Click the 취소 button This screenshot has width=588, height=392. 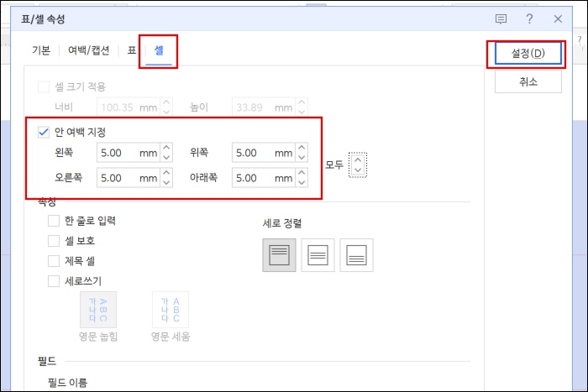tap(528, 81)
